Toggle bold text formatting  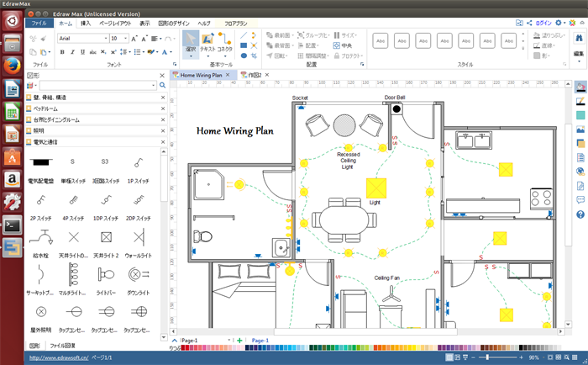[x=62, y=52]
